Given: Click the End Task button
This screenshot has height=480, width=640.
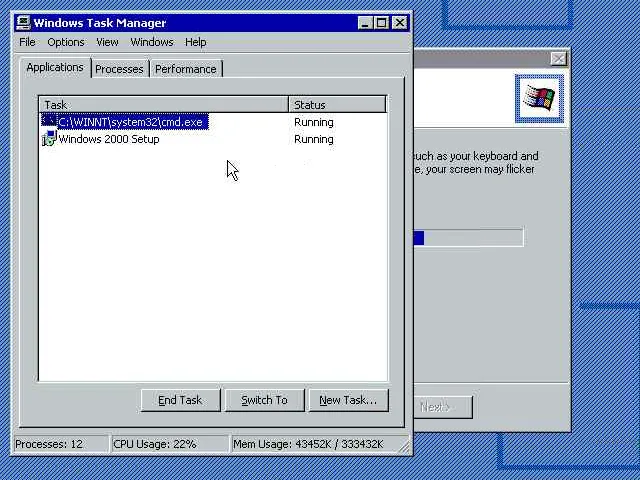Looking at the screenshot, I should pyautogui.click(x=180, y=400).
